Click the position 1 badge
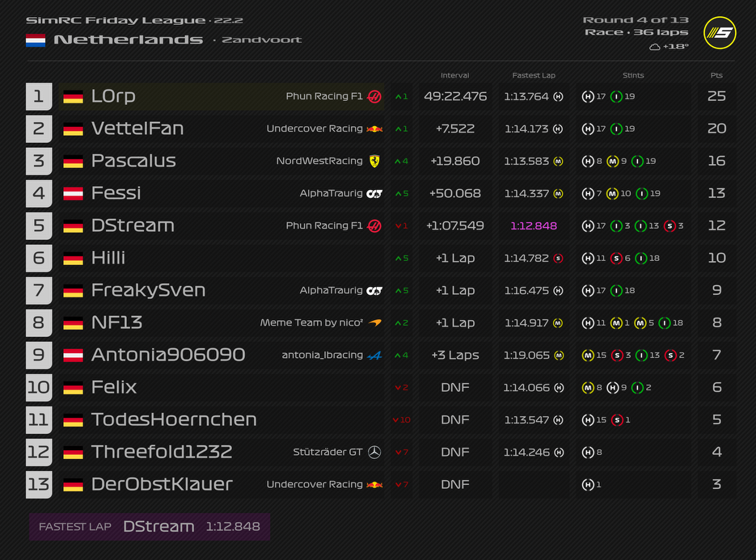 point(39,96)
